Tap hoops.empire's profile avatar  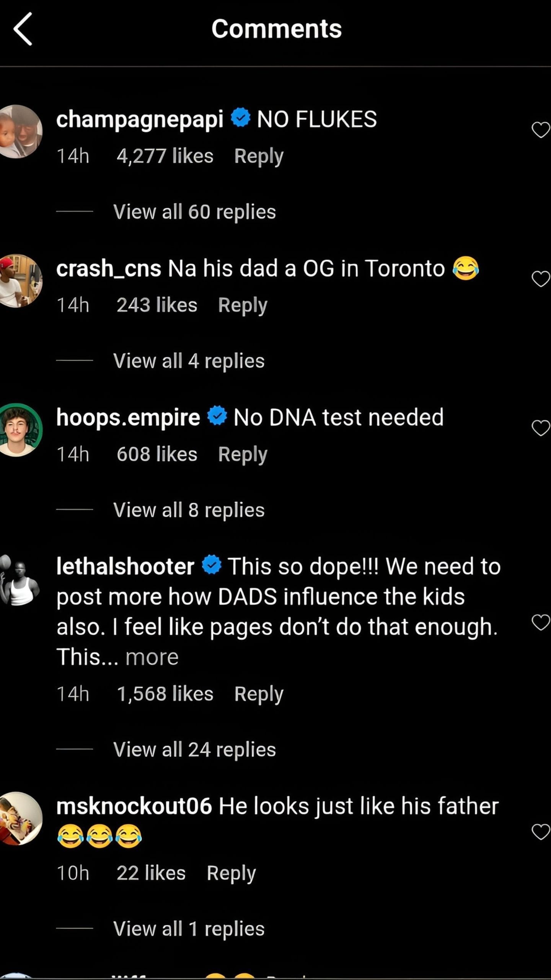coord(19,430)
